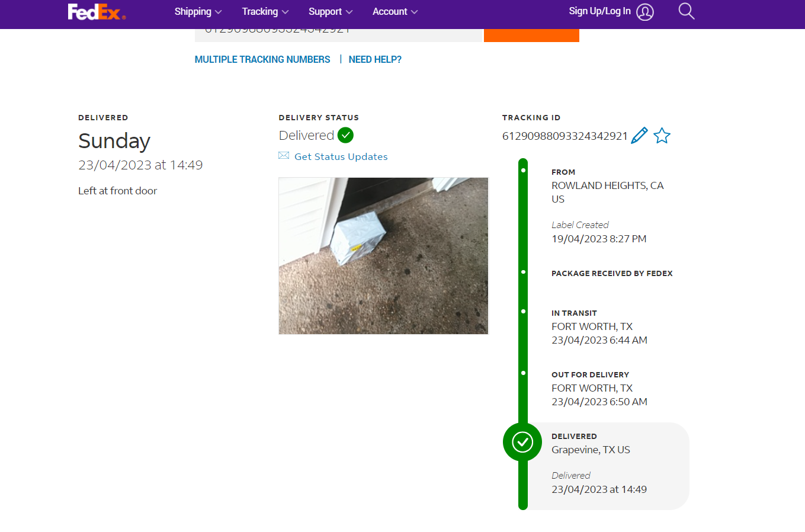Open Multiple Tracking Numbers link
Screen dimensions: 805x532
point(262,59)
